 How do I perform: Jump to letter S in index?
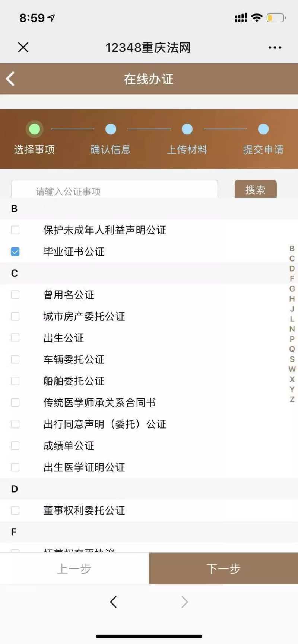tap(292, 359)
